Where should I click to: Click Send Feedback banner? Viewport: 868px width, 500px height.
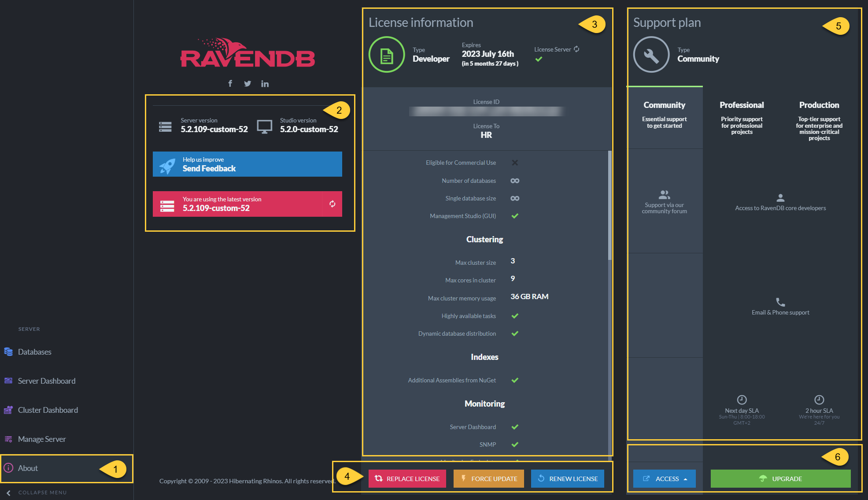pos(247,164)
